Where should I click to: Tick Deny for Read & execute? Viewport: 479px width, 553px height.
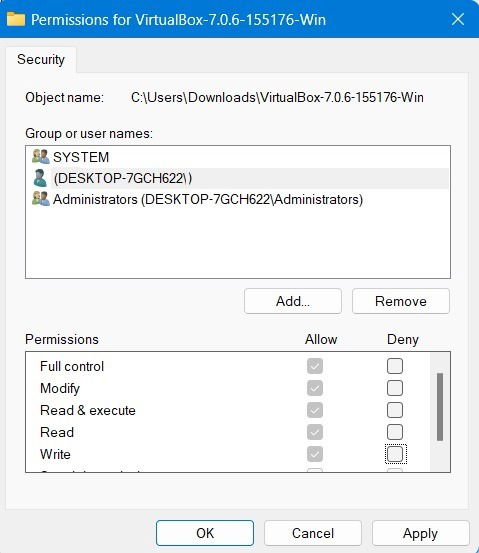[x=395, y=410]
